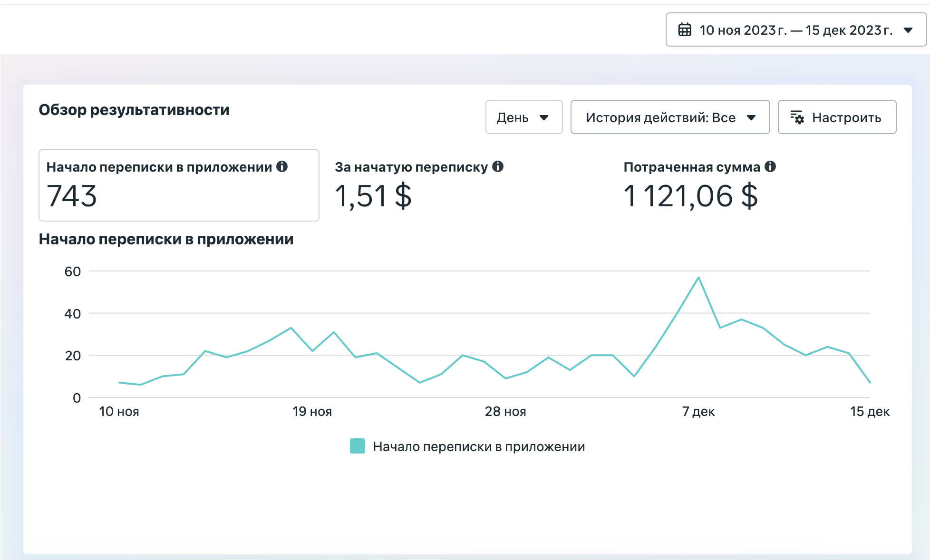Click the chart title Начало переписки в приложении
The image size is (930, 560).
pyautogui.click(x=166, y=239)
